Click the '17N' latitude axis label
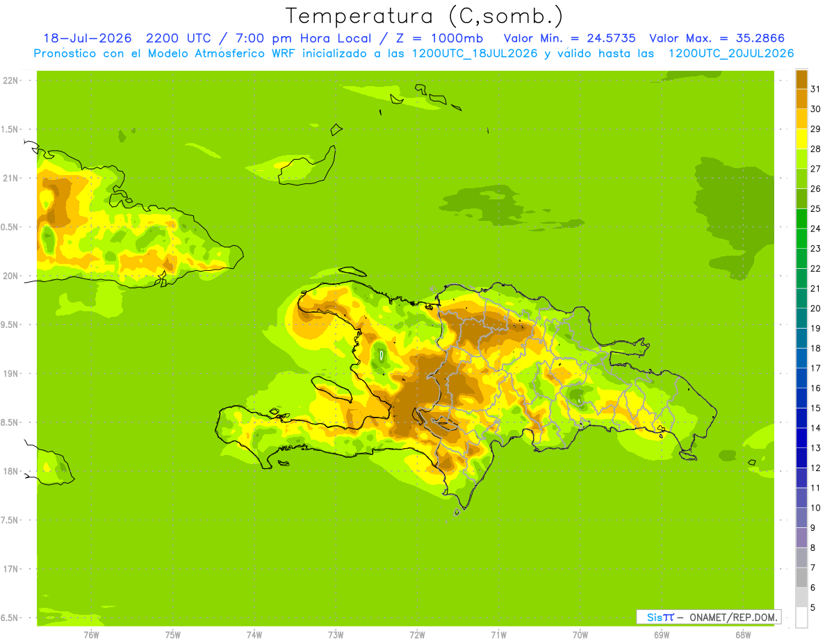Viewport: 834px width, 644px height. tap(10, 569)
